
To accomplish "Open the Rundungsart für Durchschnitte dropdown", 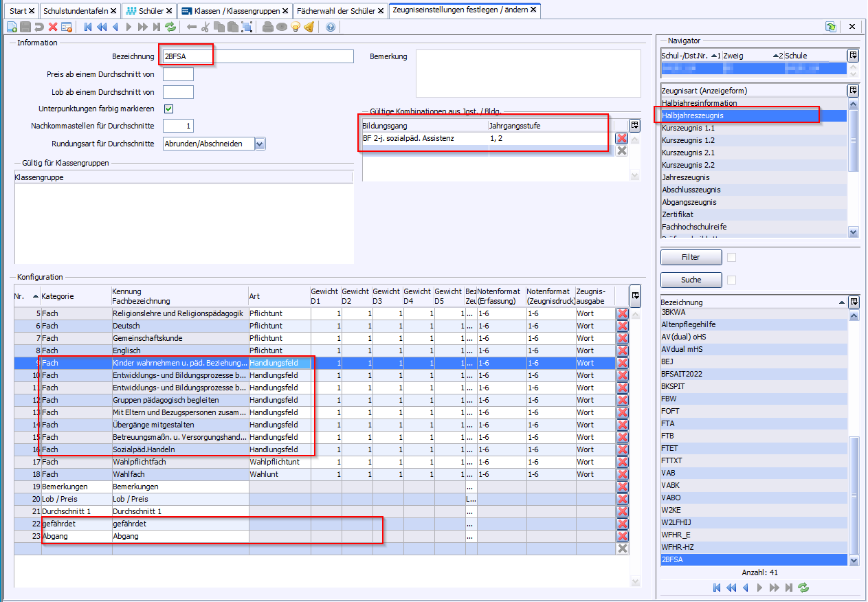I will 259,144.
